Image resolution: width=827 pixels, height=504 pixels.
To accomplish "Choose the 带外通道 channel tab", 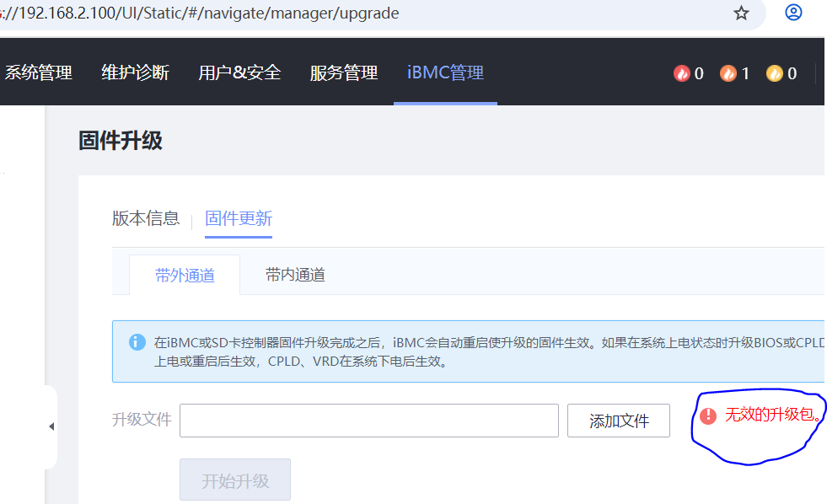I will pos(185,275).
